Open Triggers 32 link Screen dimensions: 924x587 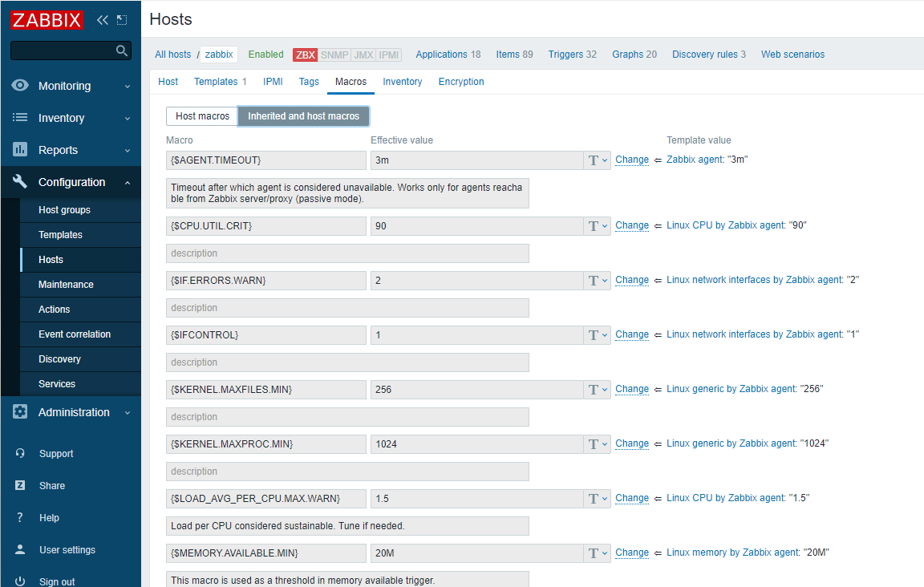572,55
